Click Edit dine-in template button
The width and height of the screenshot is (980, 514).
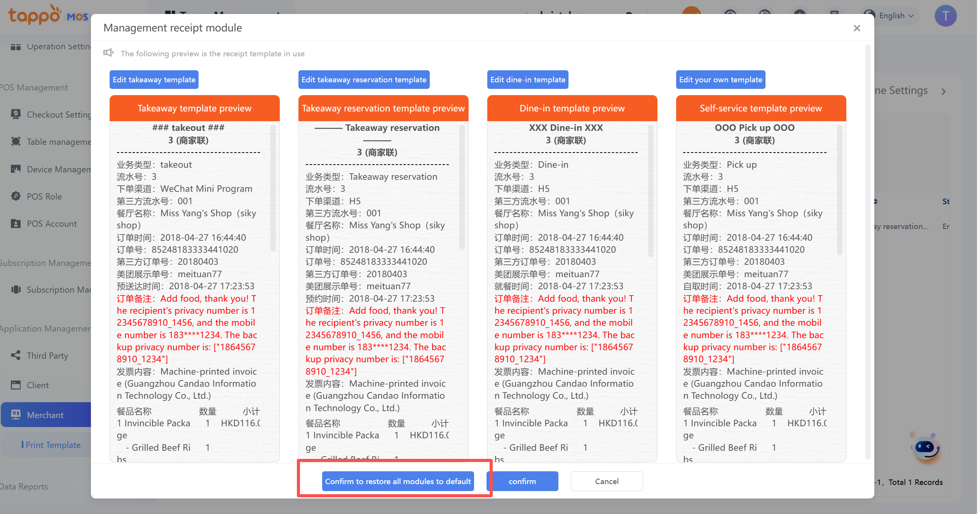point(527,80)
